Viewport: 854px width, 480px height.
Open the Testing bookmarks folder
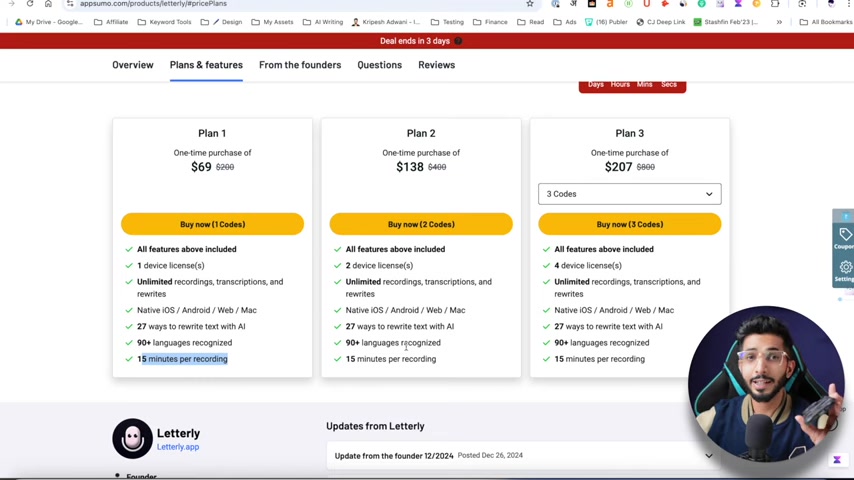click(447, 22)
